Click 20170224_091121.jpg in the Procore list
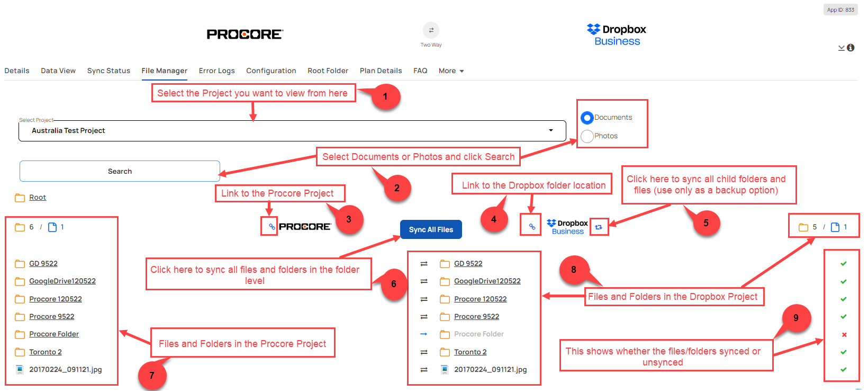 pyautogui.click(x=66, y=370)
